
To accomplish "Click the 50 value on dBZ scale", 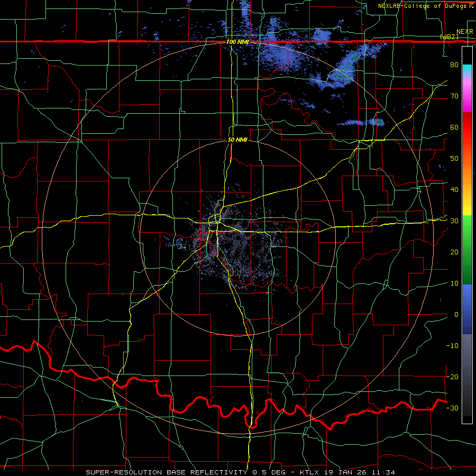I will [x=454, y=159].
